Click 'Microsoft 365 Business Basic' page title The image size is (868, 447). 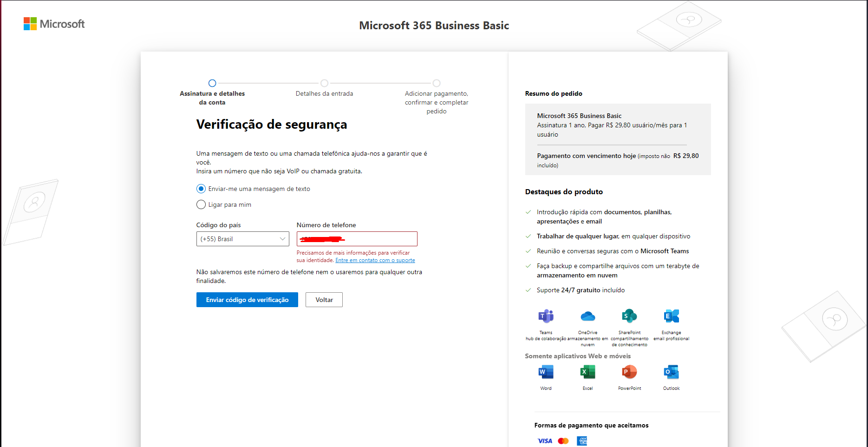(x=434, y=26)
